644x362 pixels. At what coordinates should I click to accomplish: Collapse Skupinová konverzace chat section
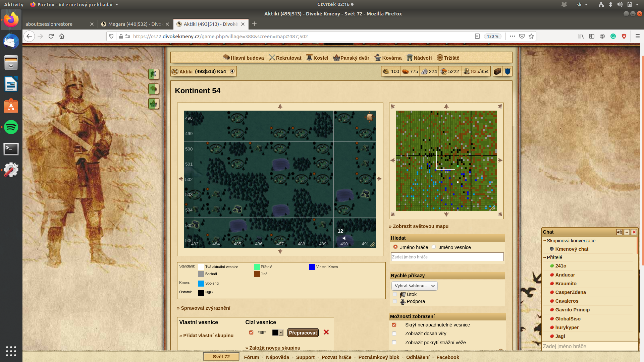(544, 241)
